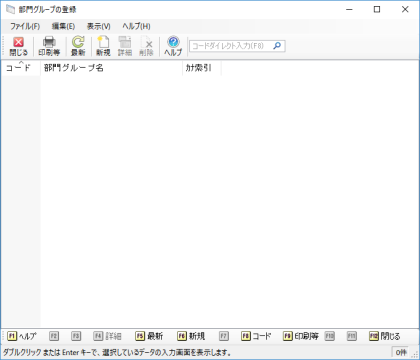Viewport: 420px width, 360px height.
Task: Click the window title folder icon
Action: point(11,9)
